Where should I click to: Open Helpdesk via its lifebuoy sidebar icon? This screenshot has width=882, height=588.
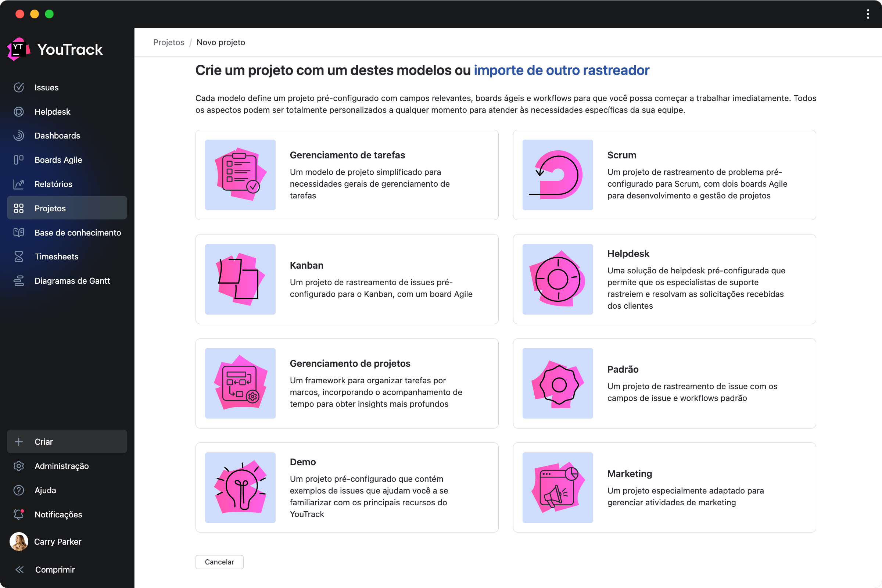click(x=19, y=112)
